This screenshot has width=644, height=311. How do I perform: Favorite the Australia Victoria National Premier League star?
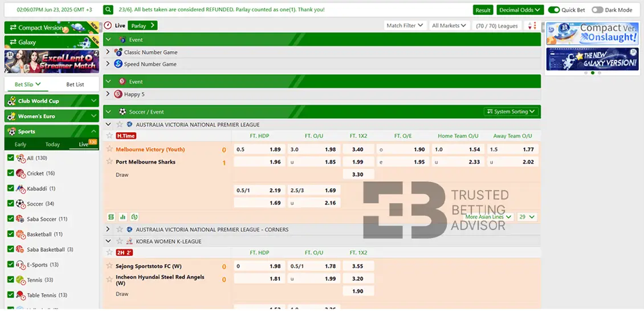[120, 124]
